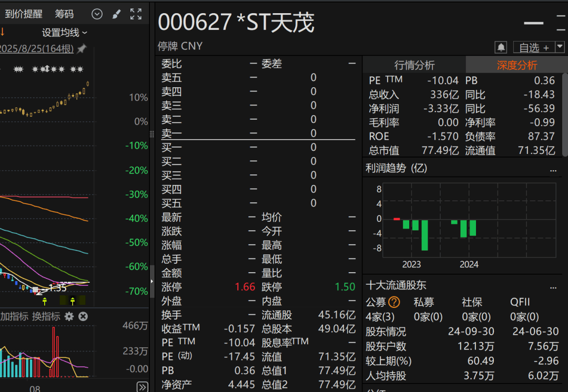
Task: Click the right panel vertical scrollbar
Action: [x=565, y=115]
